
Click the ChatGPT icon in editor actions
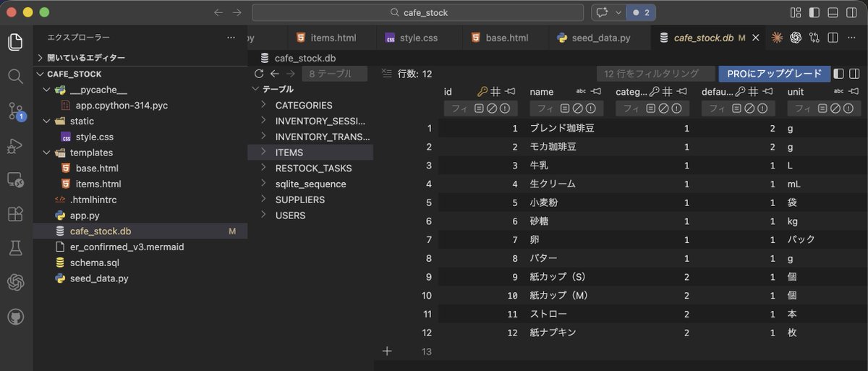coord(796,38)
